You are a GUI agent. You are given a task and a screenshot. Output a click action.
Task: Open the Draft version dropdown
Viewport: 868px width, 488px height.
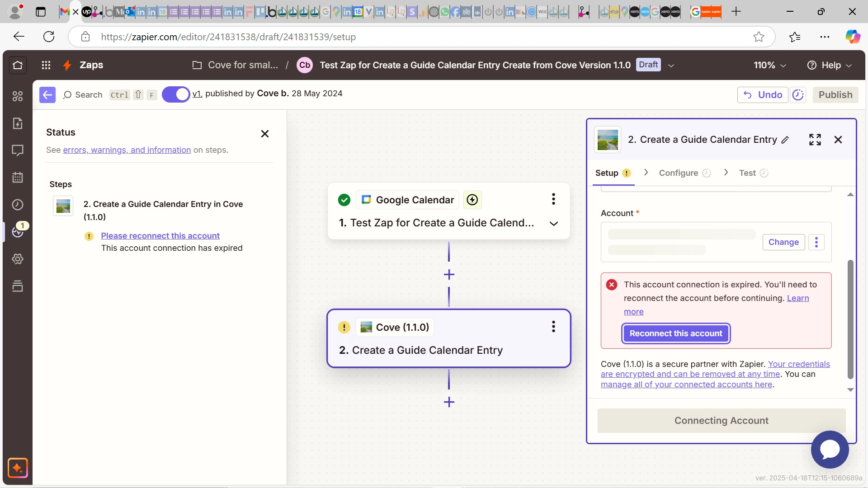[x=671, y=66]
